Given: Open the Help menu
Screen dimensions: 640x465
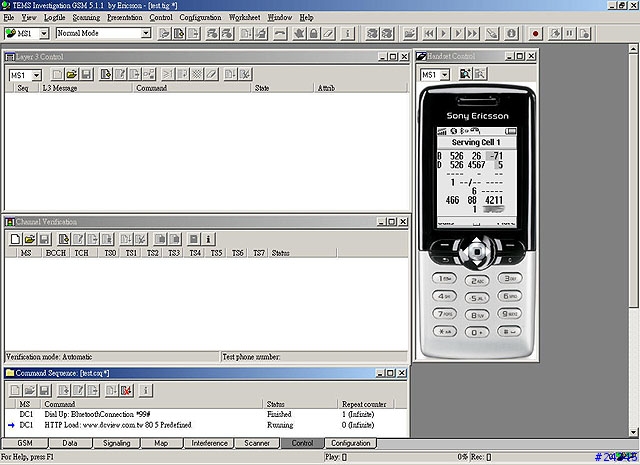Looking at the screenshot, I should point(307,18).
